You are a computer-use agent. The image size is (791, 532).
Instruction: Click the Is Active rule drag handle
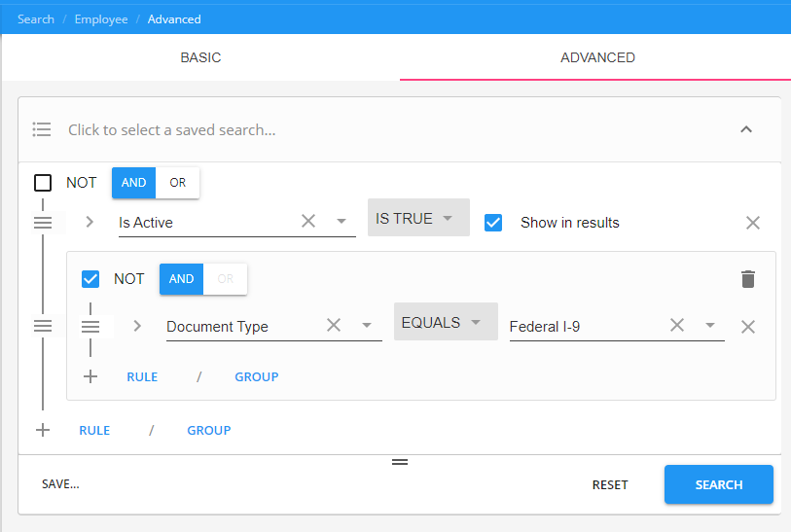[43, 223]
